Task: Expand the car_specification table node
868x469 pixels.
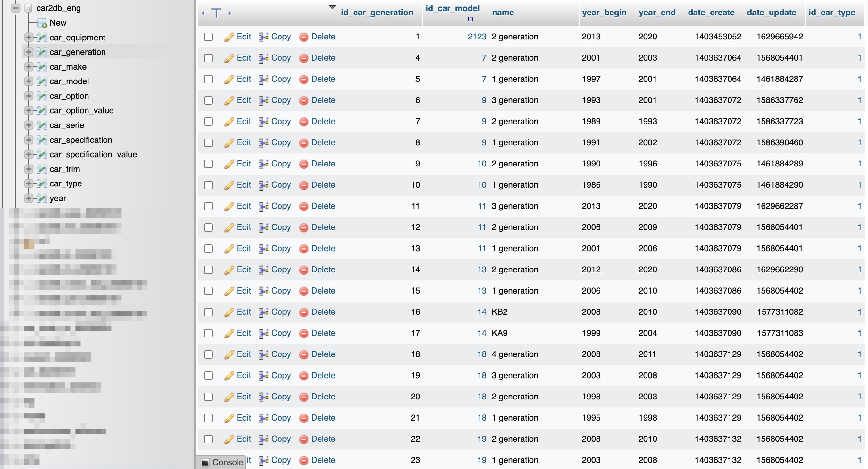Action: (29, 140)
